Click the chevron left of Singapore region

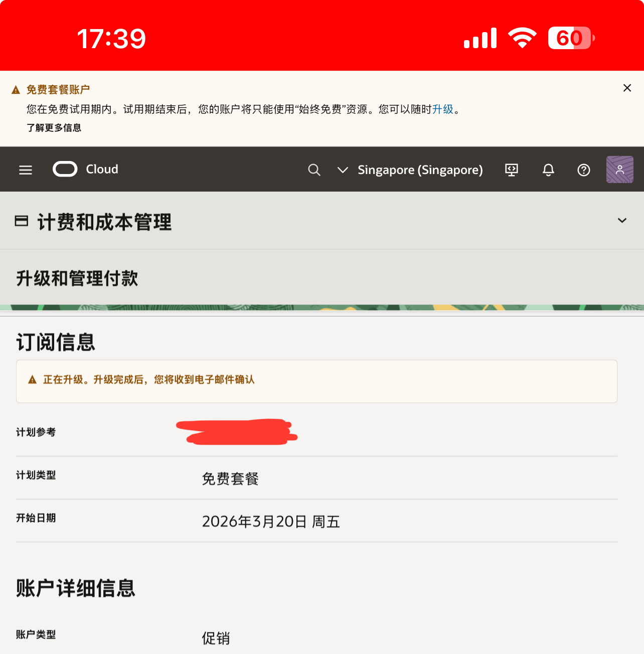343,170
